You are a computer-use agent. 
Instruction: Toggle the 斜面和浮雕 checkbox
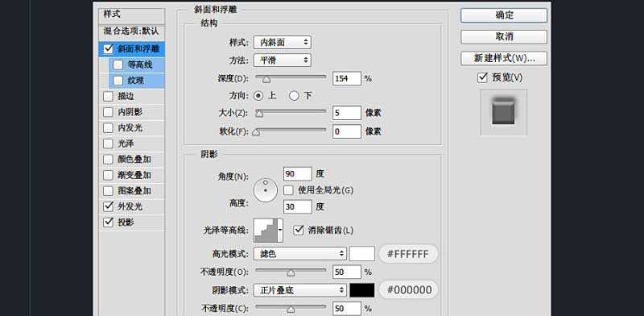coord(108,48)
